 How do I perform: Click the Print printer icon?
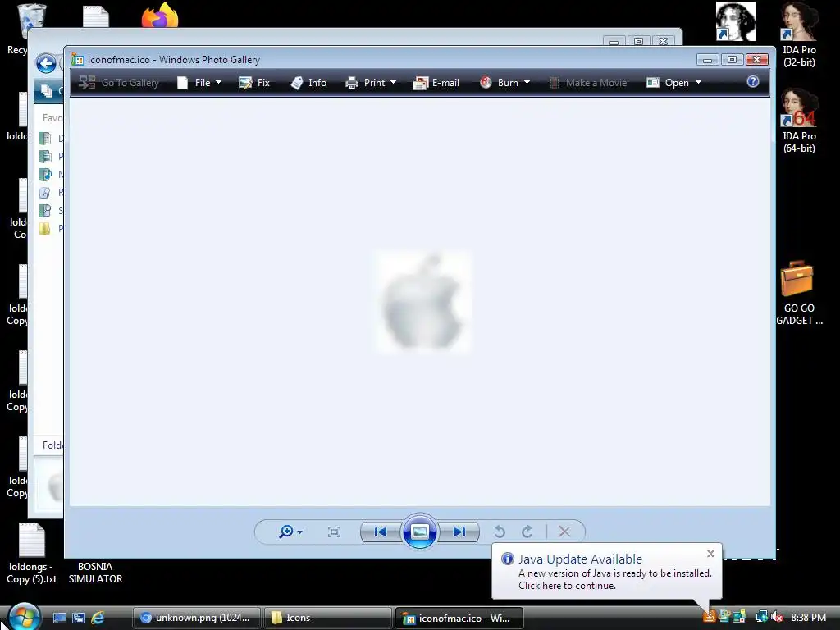[x=351, y=83]
